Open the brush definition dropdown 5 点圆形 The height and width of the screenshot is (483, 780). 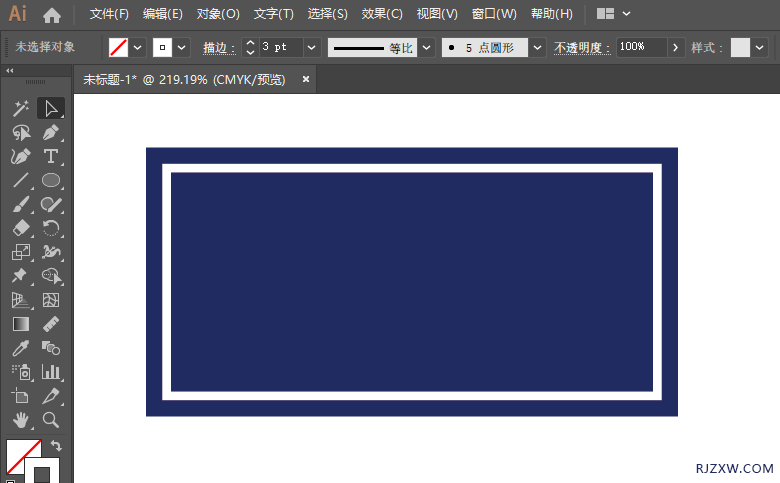pyautogui.click(x=537, y=48)
